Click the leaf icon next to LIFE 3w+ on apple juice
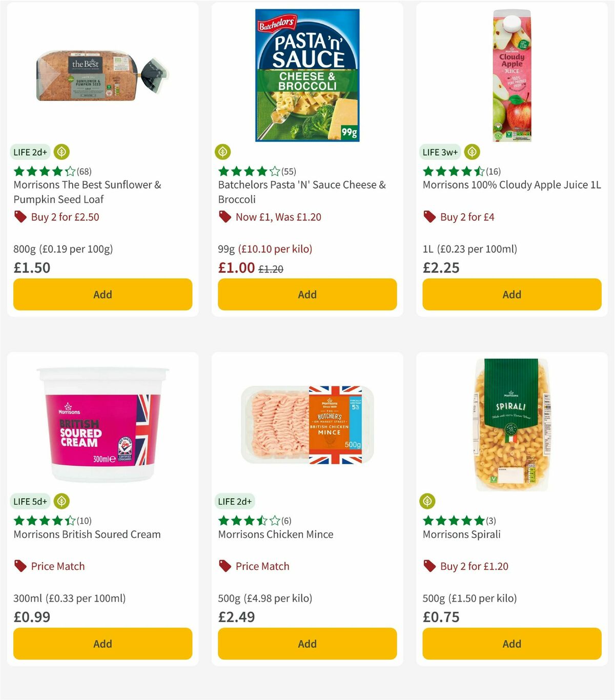 pos(471,152)
